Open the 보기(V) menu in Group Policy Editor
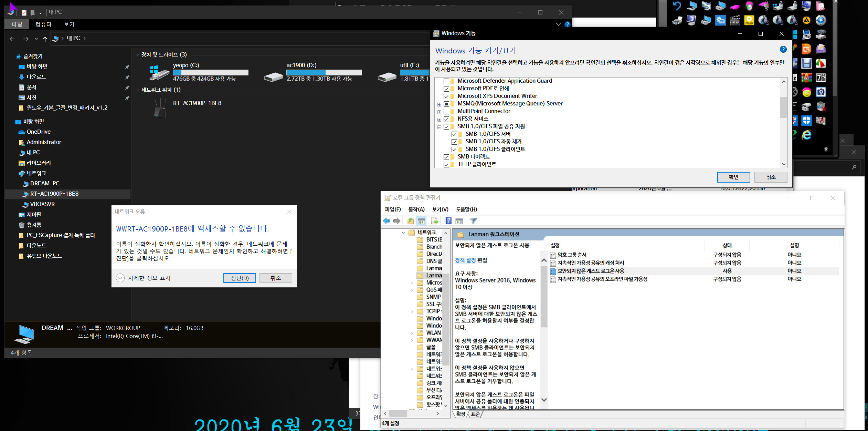The image size is (868, 431). pos(440,209)
